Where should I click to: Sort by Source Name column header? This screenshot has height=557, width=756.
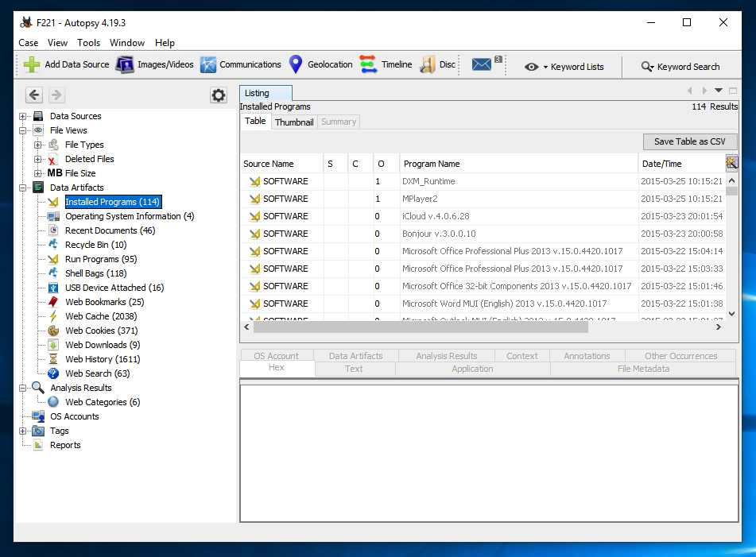pos(281,164)
